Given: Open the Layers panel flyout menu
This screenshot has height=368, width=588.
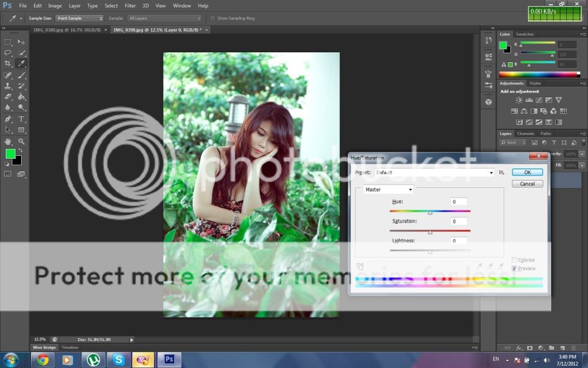Looking at the screenshot, I should [x=583, y=133].
